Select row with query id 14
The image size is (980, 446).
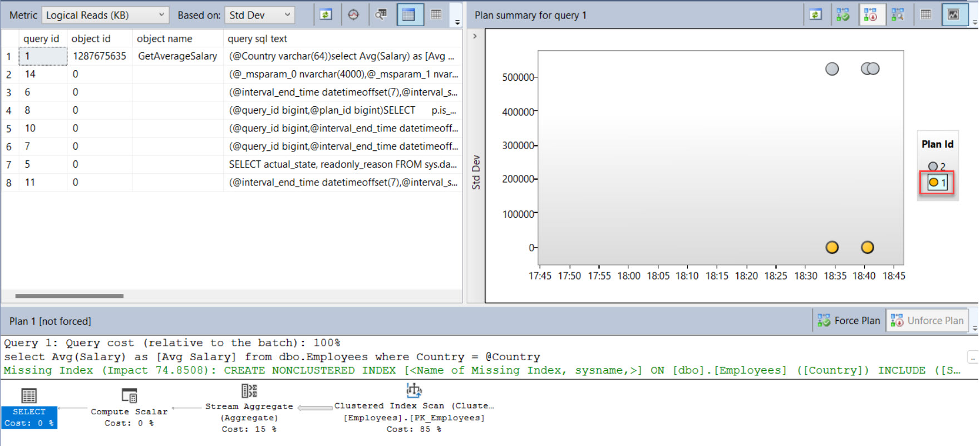[232, 74]
